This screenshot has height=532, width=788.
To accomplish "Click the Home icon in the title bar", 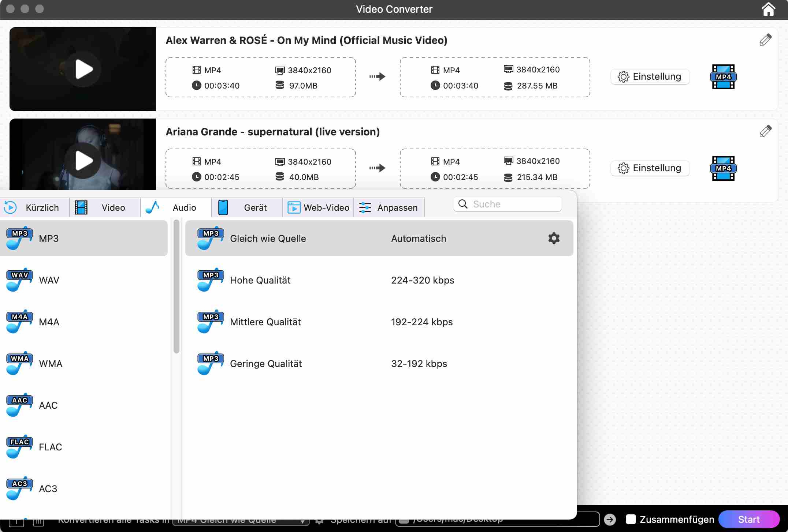I will pyautogui.click(x=768, y=9).
